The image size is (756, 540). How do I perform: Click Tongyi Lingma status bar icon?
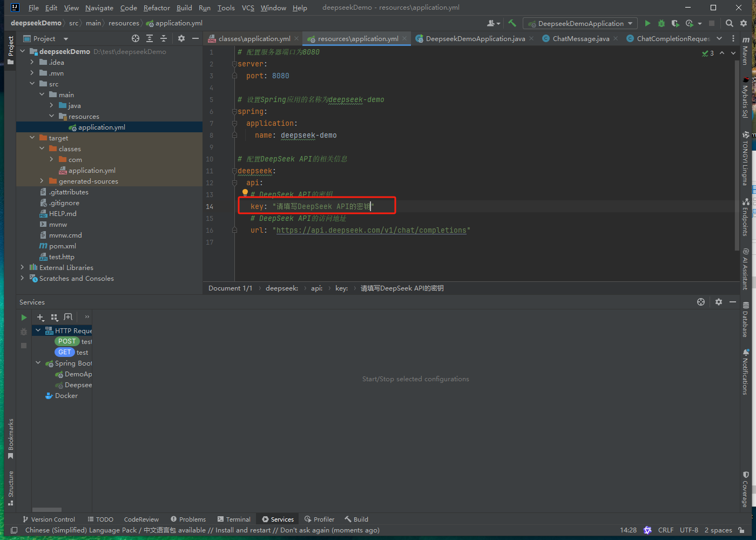coord(647,530)
